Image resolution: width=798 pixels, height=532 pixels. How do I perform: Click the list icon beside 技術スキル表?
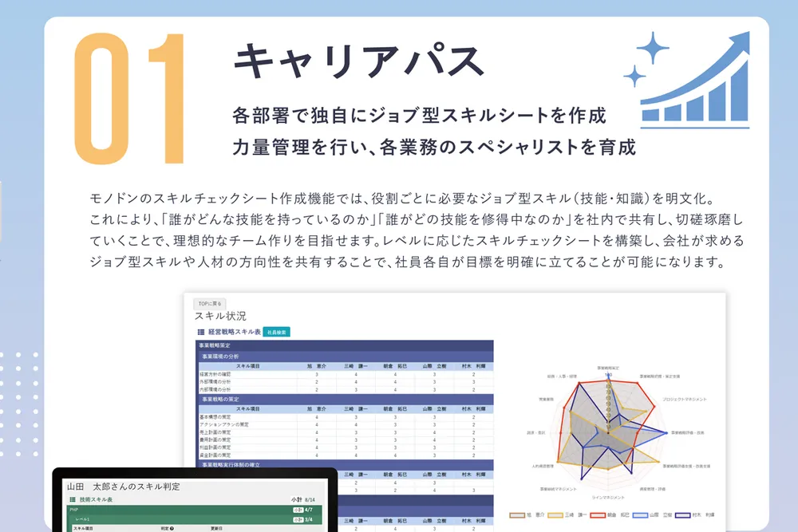72,499
